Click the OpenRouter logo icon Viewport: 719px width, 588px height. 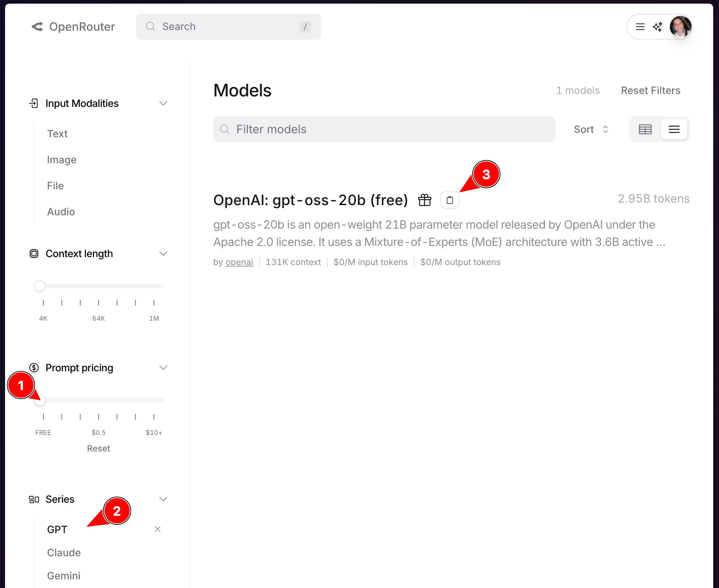tap(38, 27)
